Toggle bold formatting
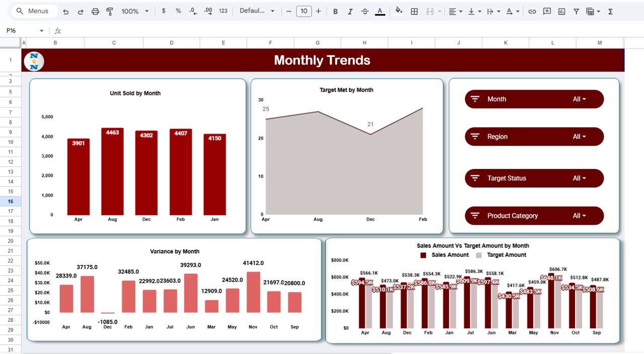 coord(335,11)
